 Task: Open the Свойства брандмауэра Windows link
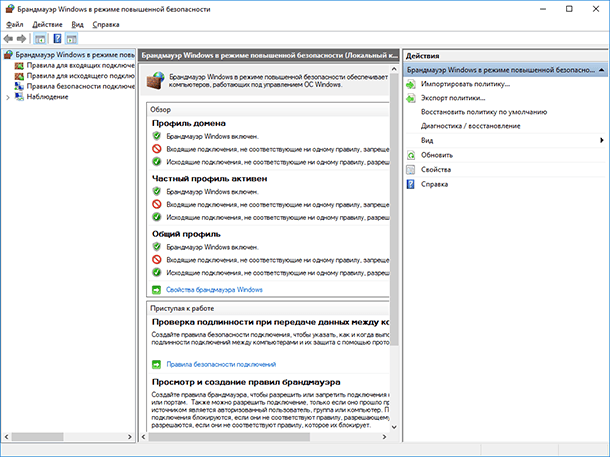coord(214,290)
